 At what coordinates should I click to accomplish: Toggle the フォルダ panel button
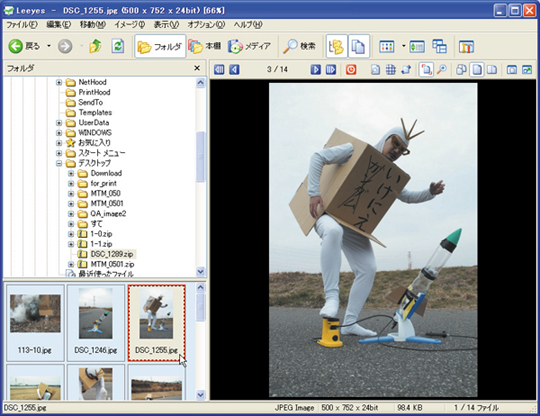pos(160,46)
